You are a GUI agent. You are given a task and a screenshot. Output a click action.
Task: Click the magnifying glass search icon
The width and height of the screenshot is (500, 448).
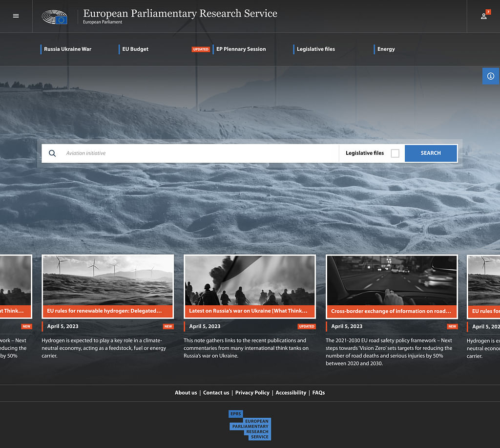(x=52, y=153)
